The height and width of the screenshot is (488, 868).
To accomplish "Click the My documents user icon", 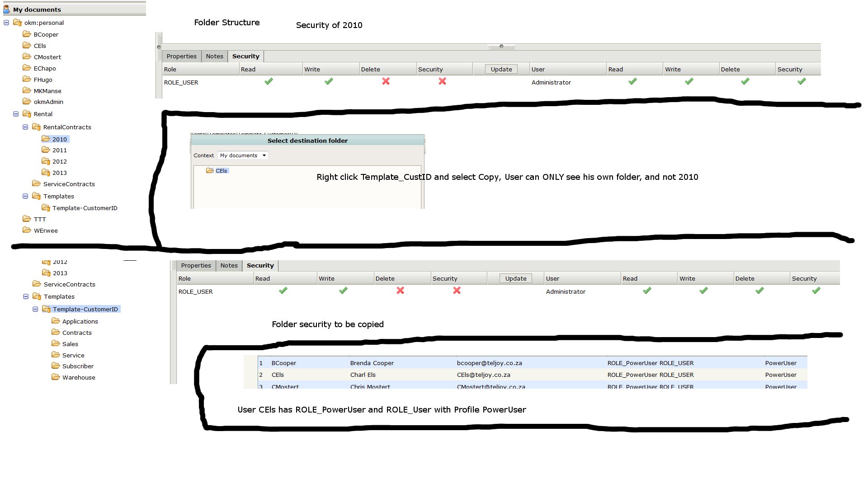I will click(7, 9).
